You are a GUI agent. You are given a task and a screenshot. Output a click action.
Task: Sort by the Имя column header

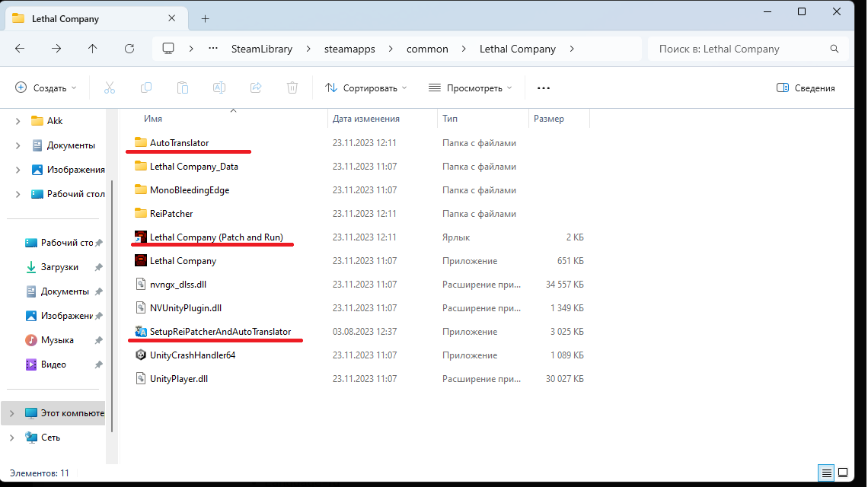click(x=153, y=119)
